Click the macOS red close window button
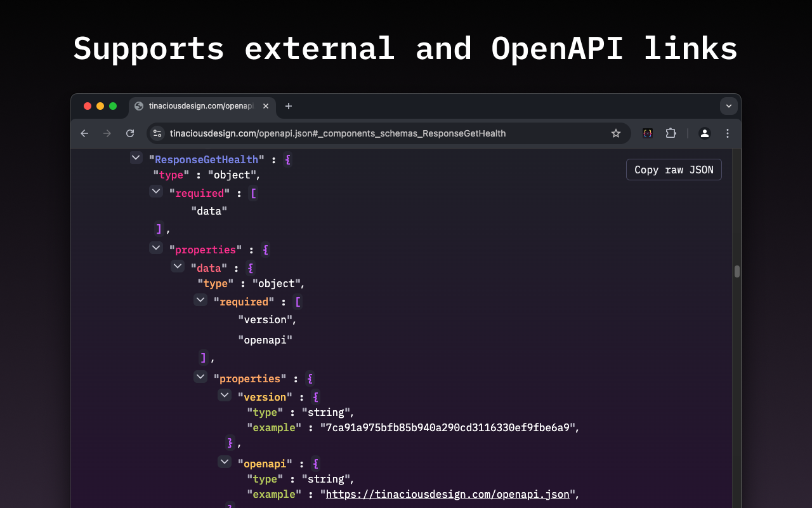The width and height of the screenshot is (812, 508). pyautogui.click(x=88, y=106)
